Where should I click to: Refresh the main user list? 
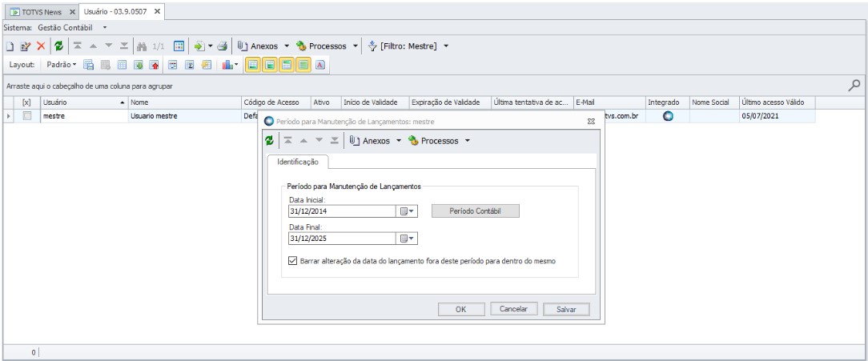coord(58,46)
